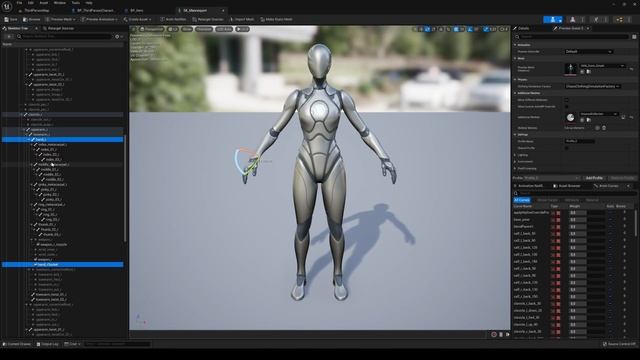Open the Asset menu

click(44, 3)
